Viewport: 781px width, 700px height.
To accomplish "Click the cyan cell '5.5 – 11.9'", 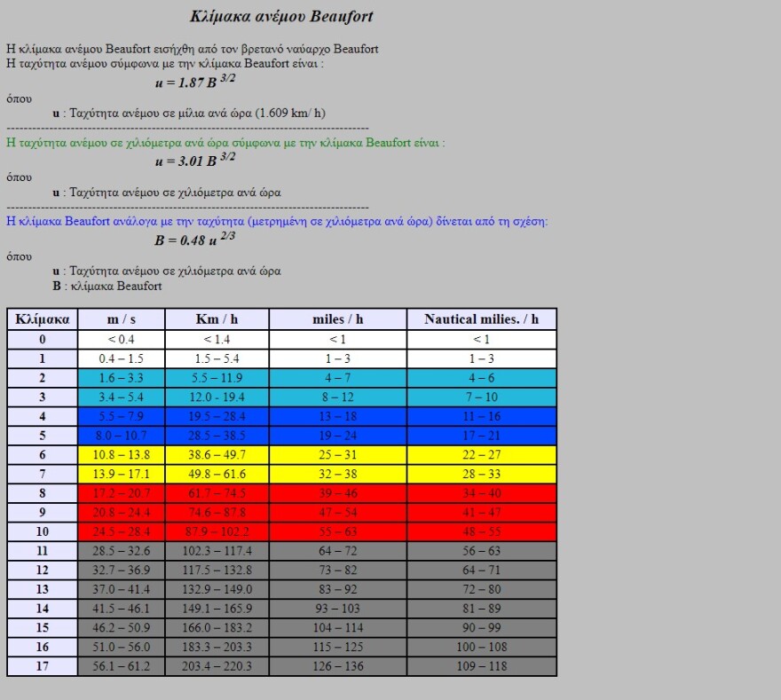I will tap(217, 378).
